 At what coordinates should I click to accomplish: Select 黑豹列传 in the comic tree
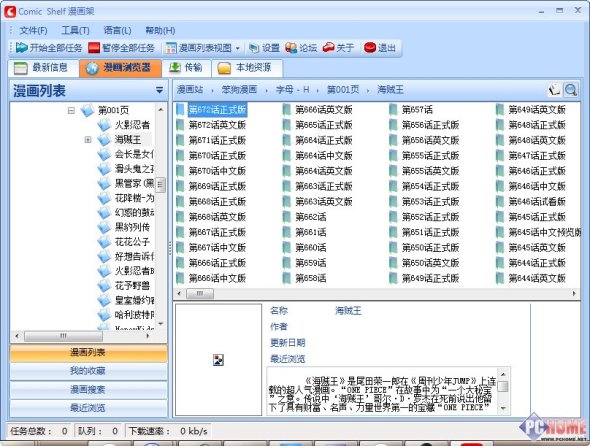click(132, 227)
